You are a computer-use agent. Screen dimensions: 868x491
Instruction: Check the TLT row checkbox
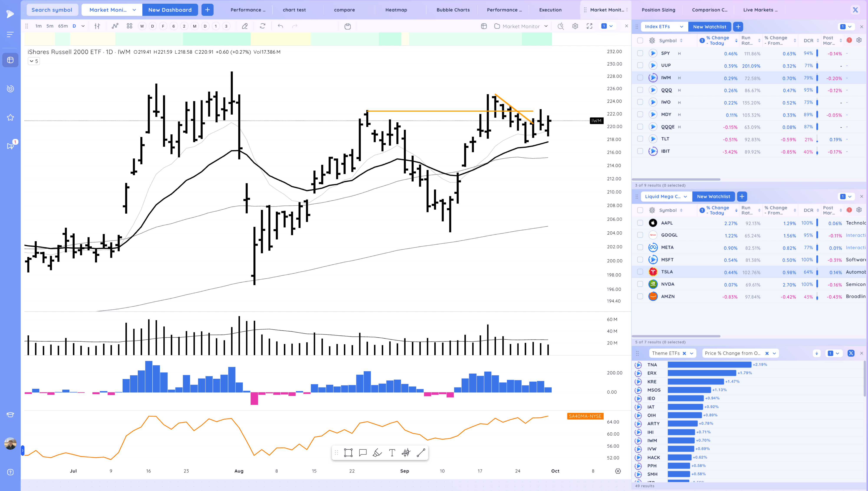[640, 139]
